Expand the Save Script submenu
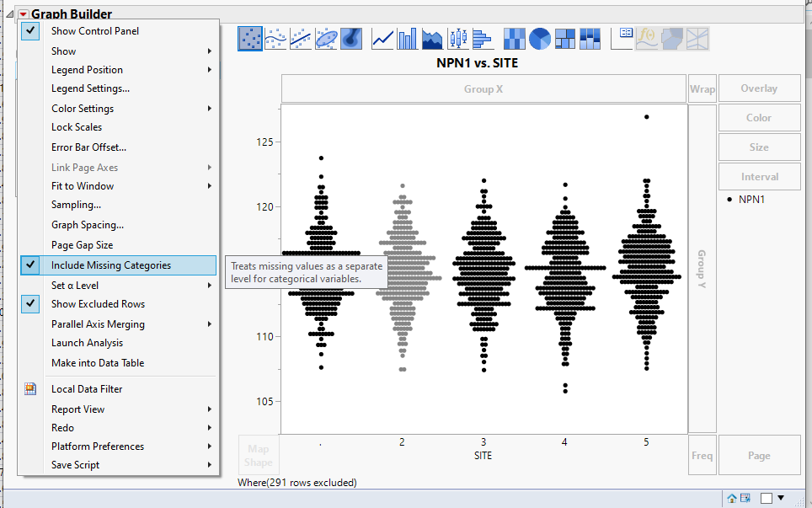 tap(119, 465)
